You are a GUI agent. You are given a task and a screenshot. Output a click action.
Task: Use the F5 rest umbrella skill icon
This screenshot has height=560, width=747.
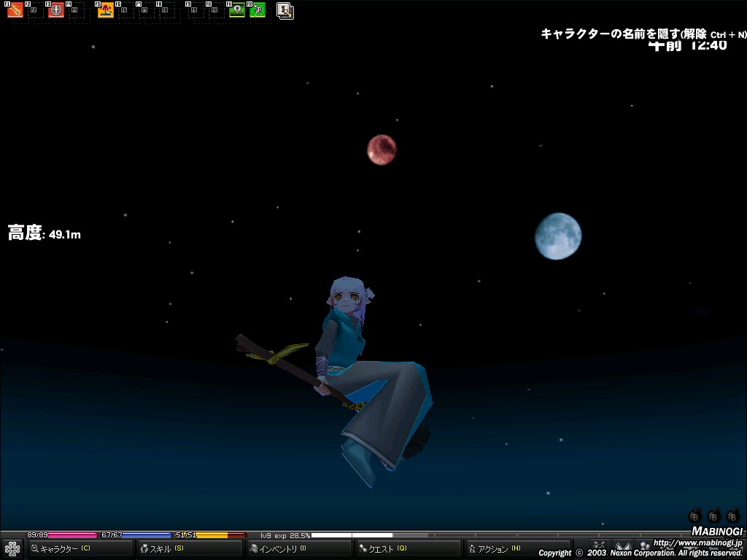[106, 10]
